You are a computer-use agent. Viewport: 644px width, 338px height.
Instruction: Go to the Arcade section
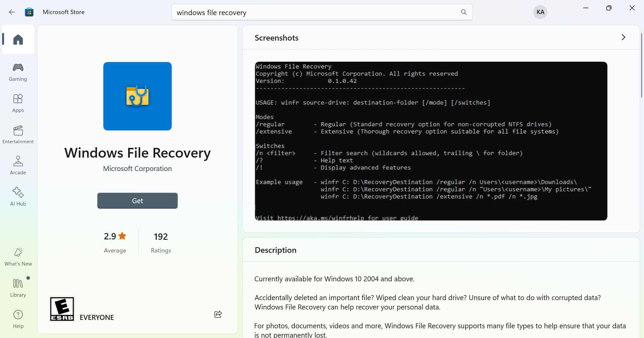point(18,166)
